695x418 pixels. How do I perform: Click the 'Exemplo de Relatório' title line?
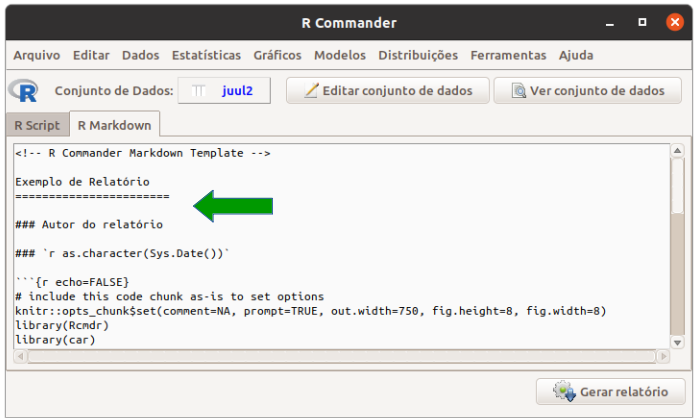tap(82, 182)
